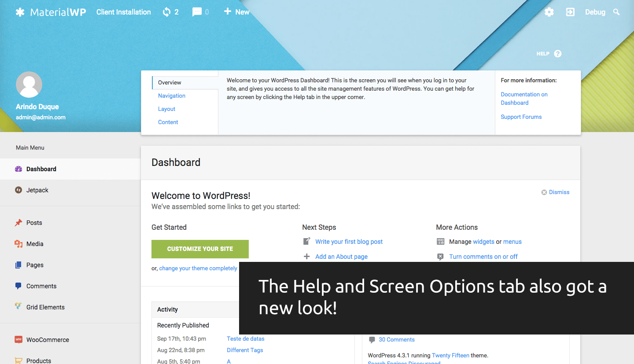Open the Twenty Fifteen theme link
Screen dimensions: 634x364
(x=450, y=356)
